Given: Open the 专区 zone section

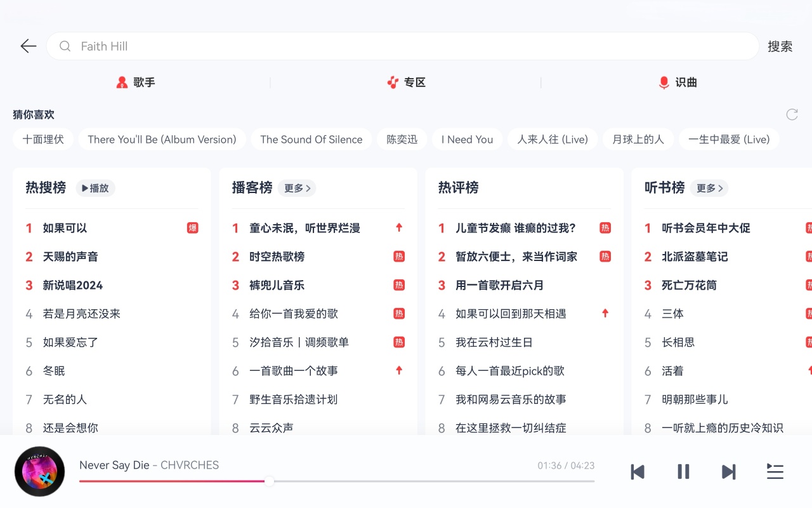Looking at the screenshot, I should (x=406, y=83).
